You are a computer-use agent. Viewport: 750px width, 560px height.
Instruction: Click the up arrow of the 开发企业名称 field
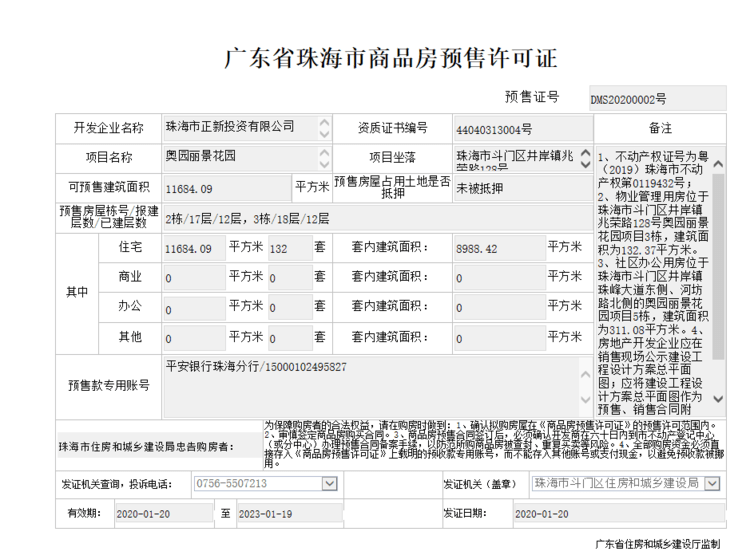[324, 122]
